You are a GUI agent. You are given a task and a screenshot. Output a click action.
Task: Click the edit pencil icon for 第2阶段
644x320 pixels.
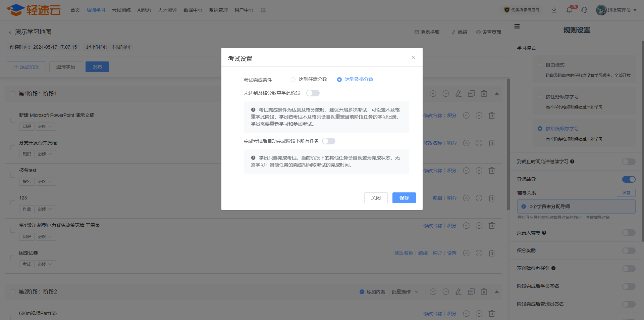point(458,292)
